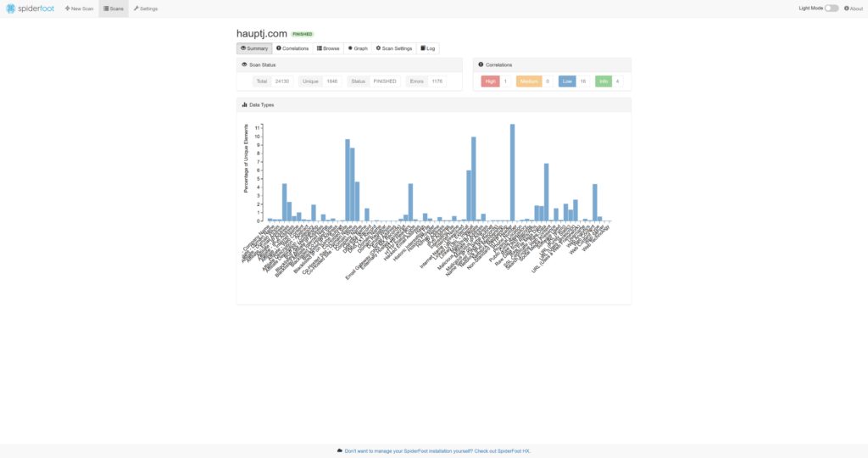Open the SpiderFoot HX footer link
Screen dimensions: 868x458
[x=437, y=451]
